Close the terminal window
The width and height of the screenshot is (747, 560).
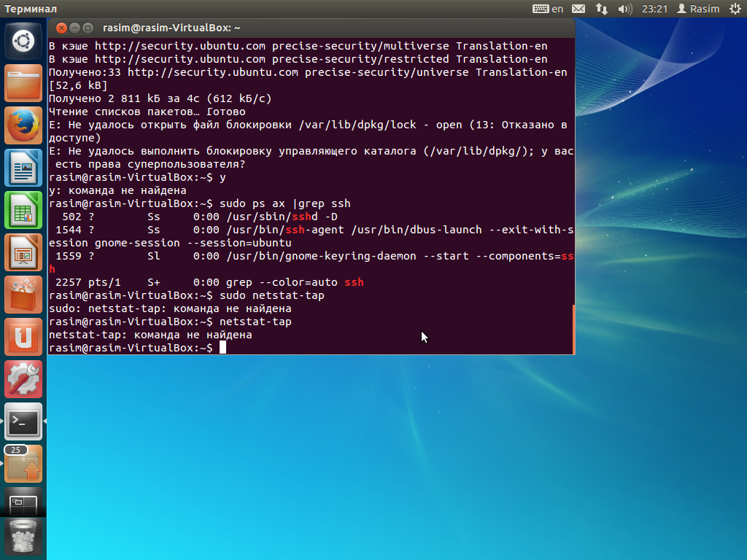61,28
